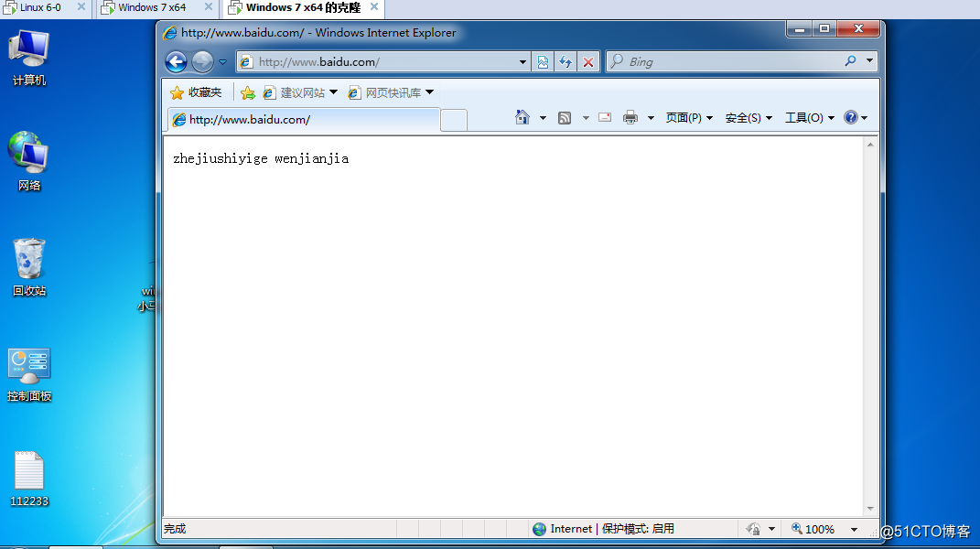Image resolution: width=980 pixels, height=549 pixels.
Task: Switch to the Windows 7 x64 VM tab
Action: (x=152, y=7)
